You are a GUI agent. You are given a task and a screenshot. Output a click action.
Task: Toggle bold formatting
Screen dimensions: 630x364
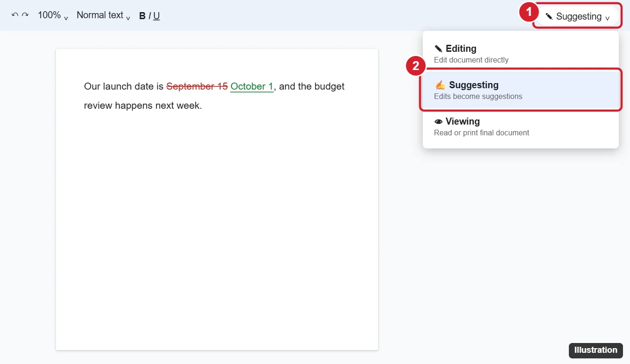(142, 16)
